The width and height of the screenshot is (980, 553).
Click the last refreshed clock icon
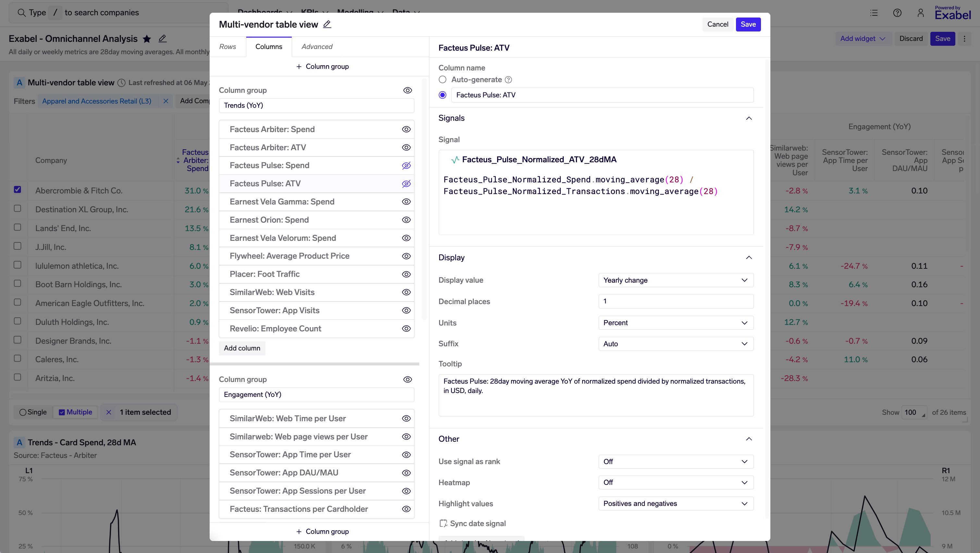click(x=121, y=83)
